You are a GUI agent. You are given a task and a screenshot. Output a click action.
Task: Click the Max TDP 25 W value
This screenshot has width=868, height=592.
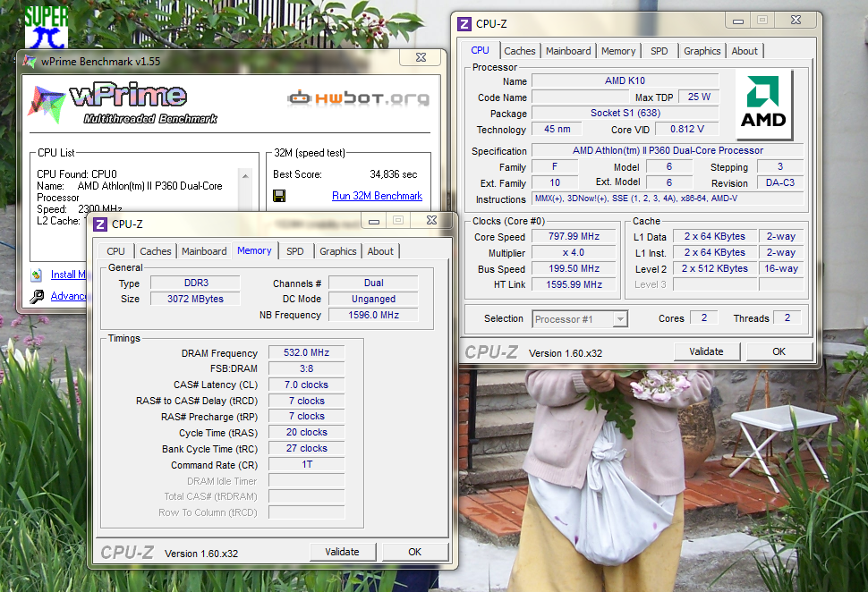699,97
